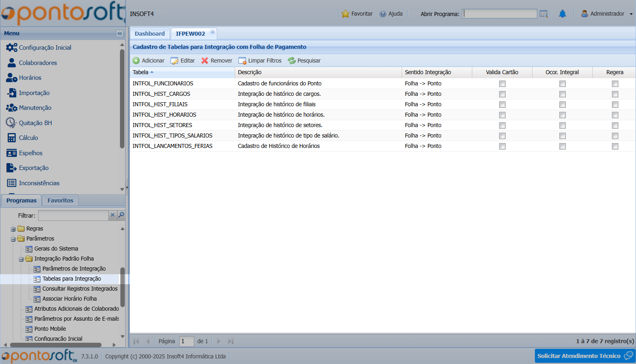Image resolution: width=636 pixels, height=364 pixels.
Task: Collapse the Parâmetros folder in tree
Action: pos(13,239)
